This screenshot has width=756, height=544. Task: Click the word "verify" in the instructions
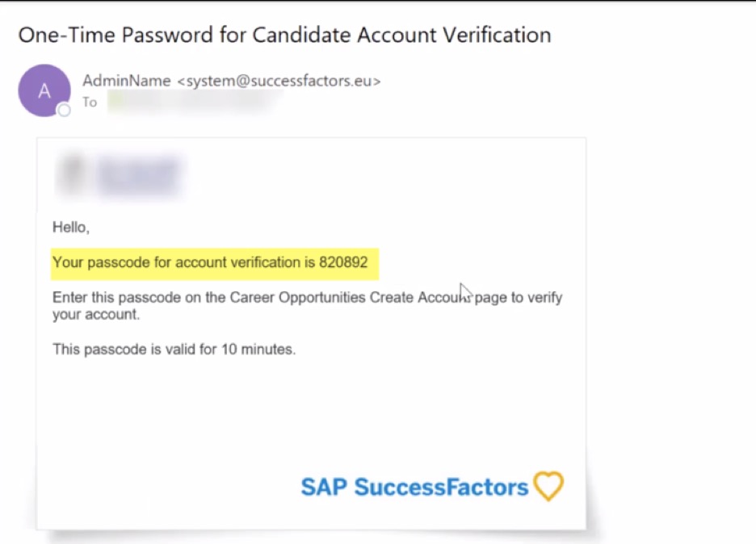[544, 297]
